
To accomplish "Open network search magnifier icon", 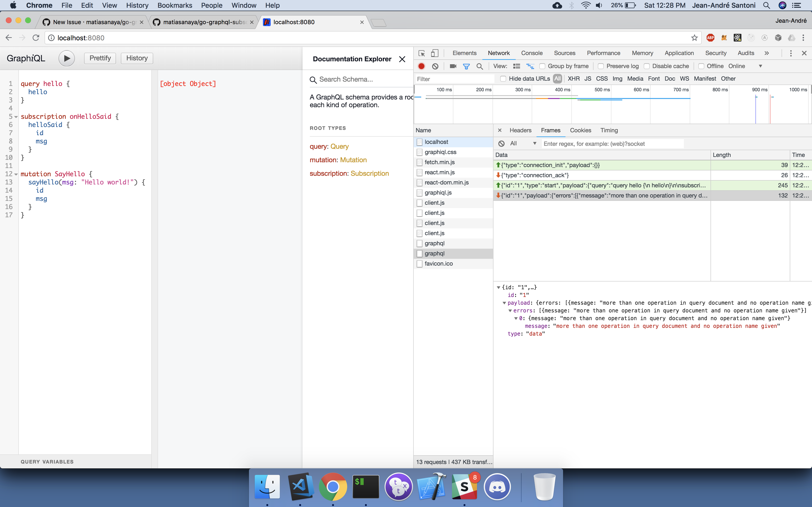I will coord(480,66).
